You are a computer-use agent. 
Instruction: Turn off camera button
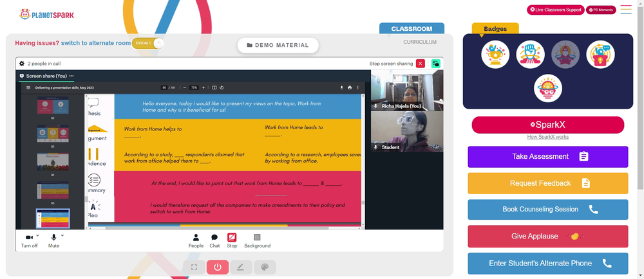29,240
